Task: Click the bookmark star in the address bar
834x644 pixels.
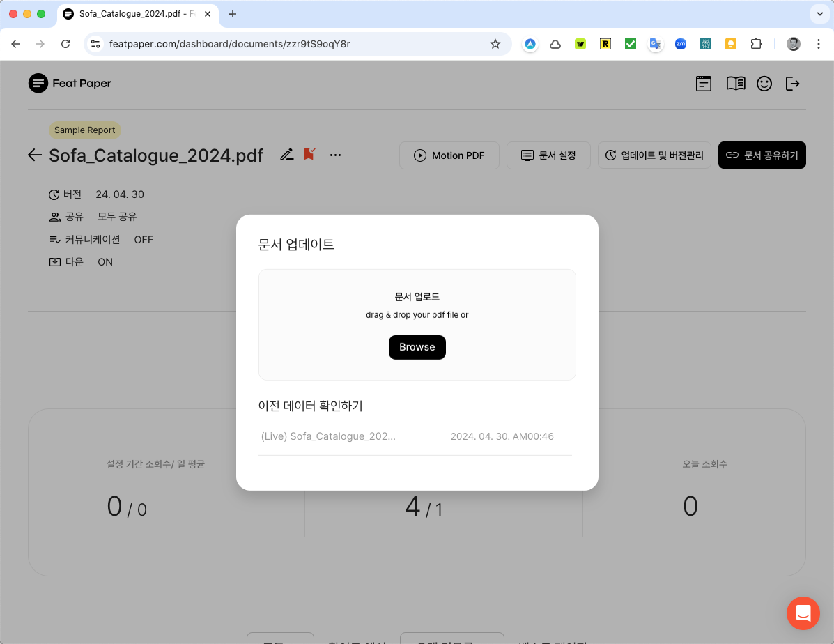Action: 495,44
